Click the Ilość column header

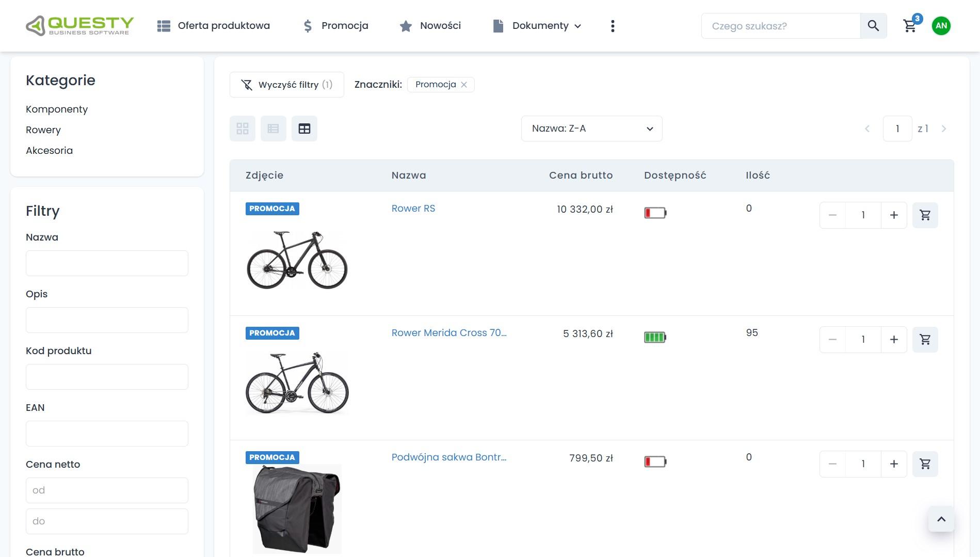pyautogui.click(x=758, y=176)
